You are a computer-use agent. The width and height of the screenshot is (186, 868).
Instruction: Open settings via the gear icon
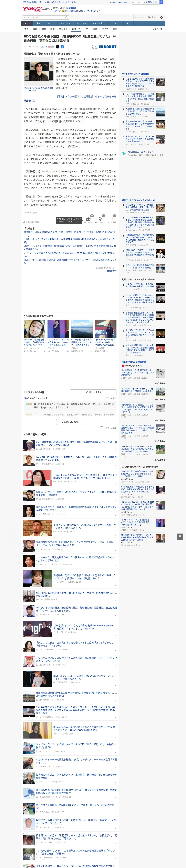click(x=161, y=18)
